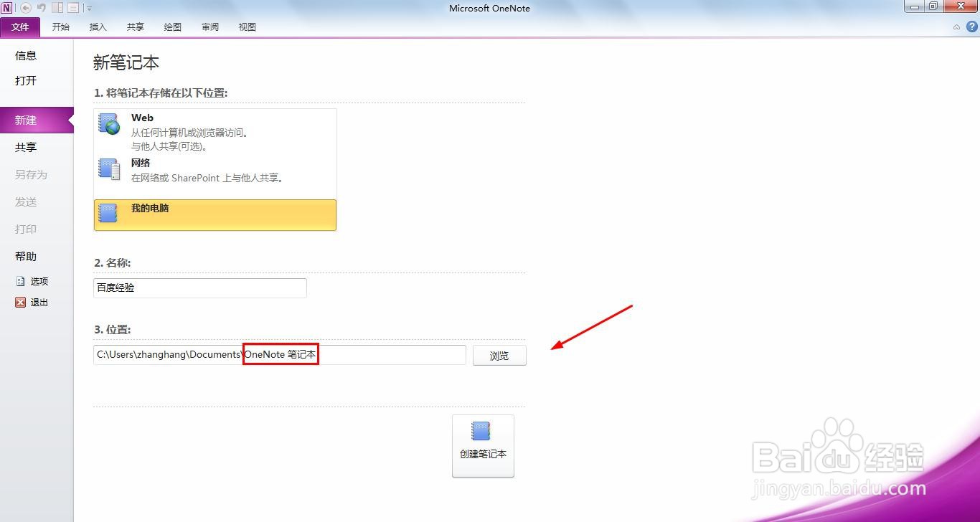Click the options document icon beside 选项
The height and width of the screenshot is (522, 980).
[x=20, y=282]
